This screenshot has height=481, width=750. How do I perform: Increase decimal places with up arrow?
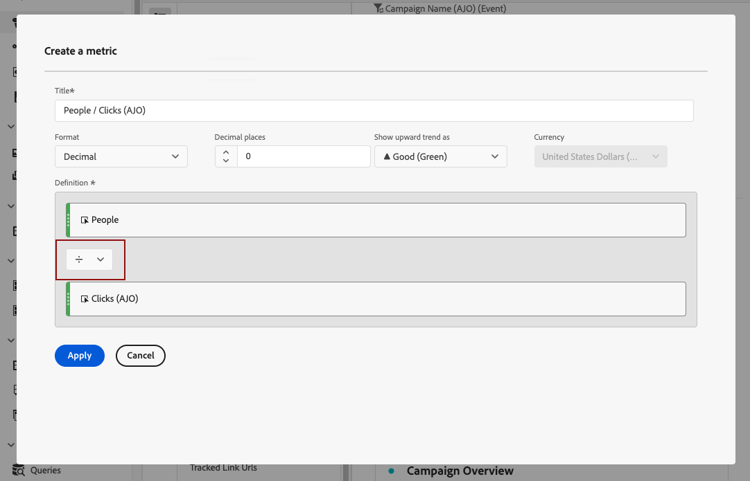(x=226, y=152)
